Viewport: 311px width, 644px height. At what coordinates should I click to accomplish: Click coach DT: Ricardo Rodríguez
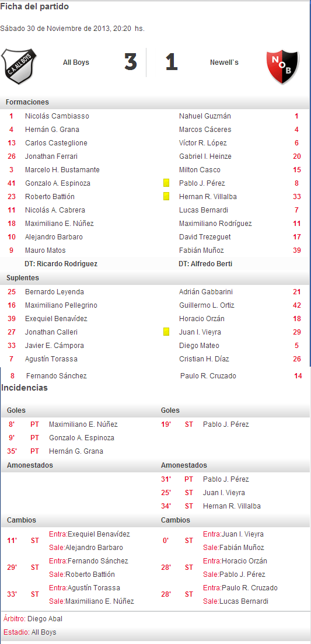[61, 264]
